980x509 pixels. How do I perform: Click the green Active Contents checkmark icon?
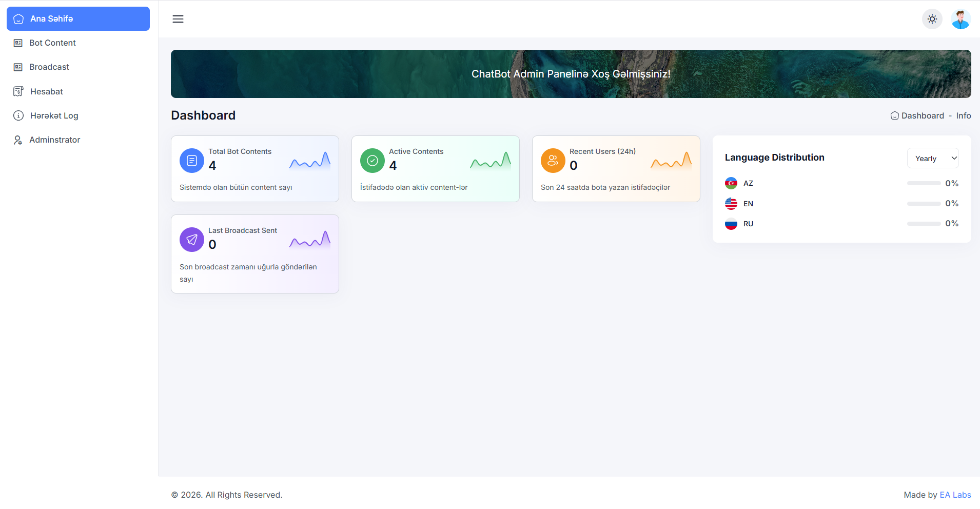(x=373, y=161)
